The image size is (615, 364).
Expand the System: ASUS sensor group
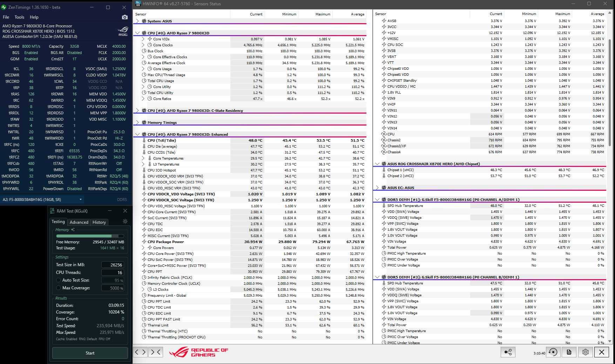point(137,21)
